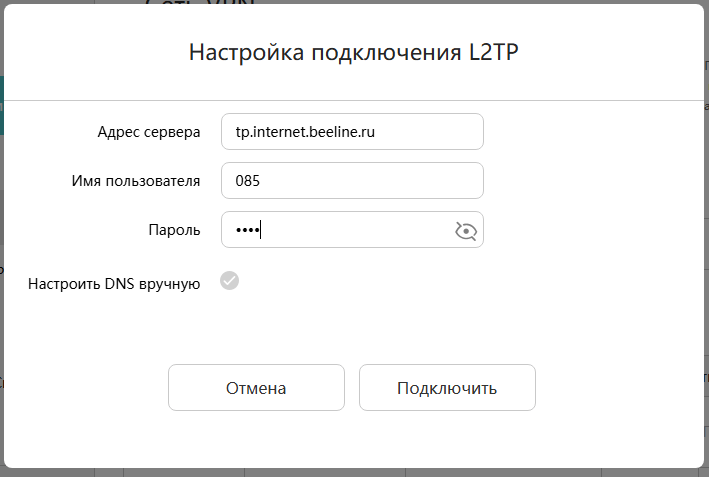This screenshot has height=477, width=709.
Task: Click the Отмена button
Action: coord(256,388)
